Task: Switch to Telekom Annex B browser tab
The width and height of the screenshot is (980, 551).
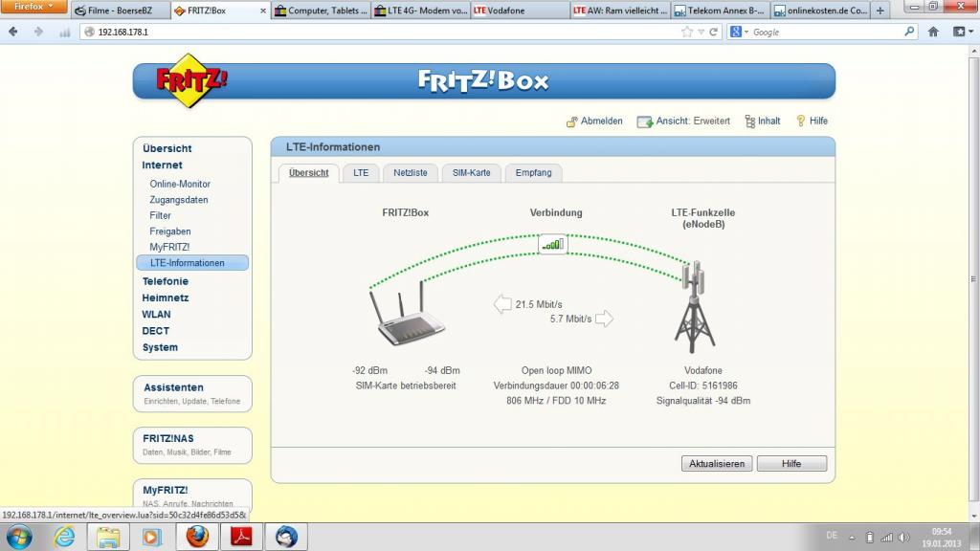Action: [x=720, y=11]
